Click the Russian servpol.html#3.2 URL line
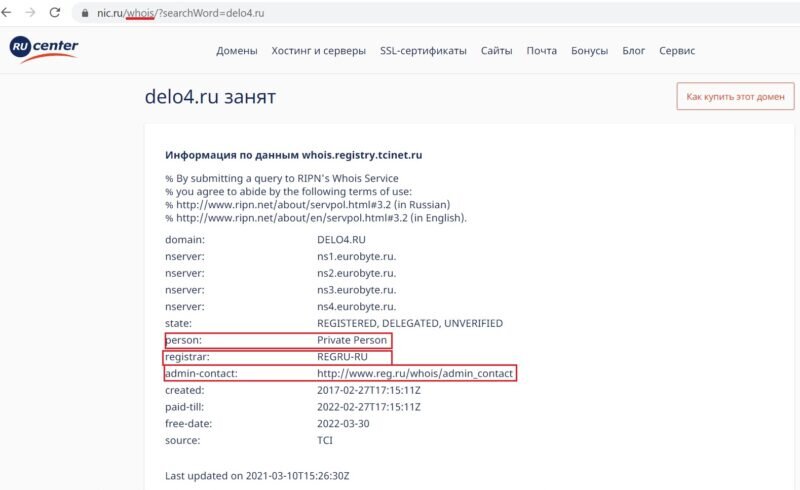Screen dimensions: 800x490 coord(308,205)
